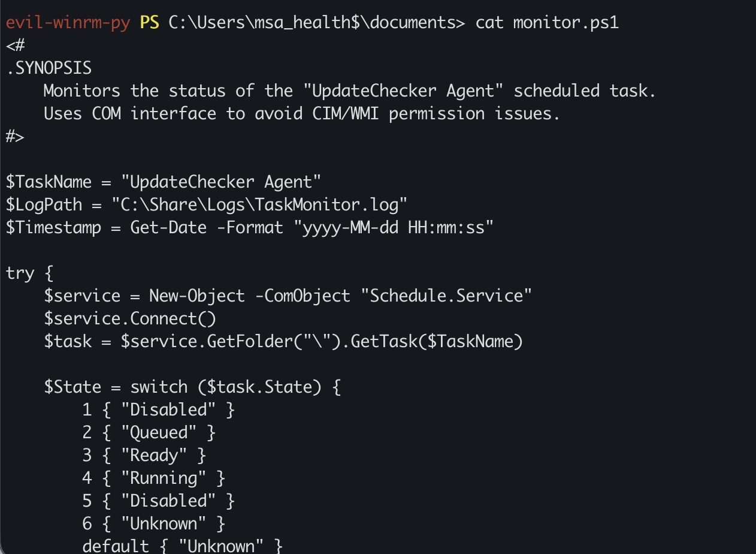Click the "Queued" state string
Image resolution: width=756 pixels, height=554 pixels.
pyautogui.click(x=159, y=432)
